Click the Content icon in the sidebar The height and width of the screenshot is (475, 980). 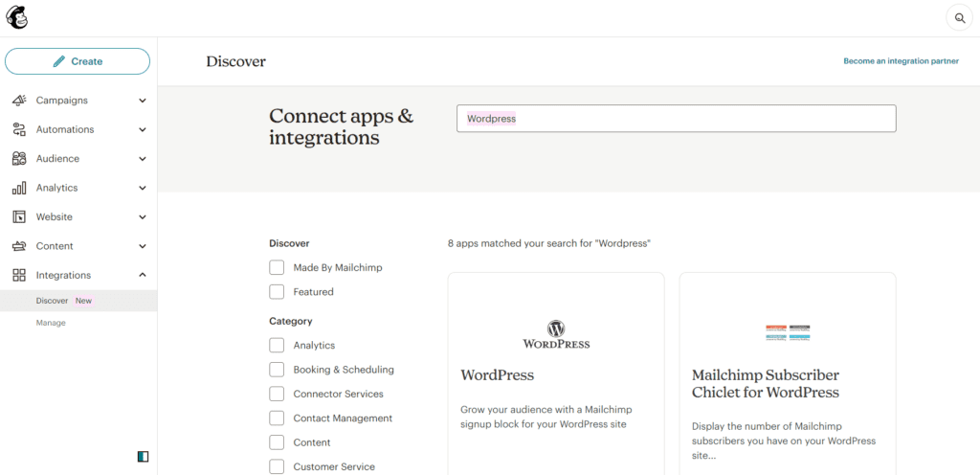point(19,246)
